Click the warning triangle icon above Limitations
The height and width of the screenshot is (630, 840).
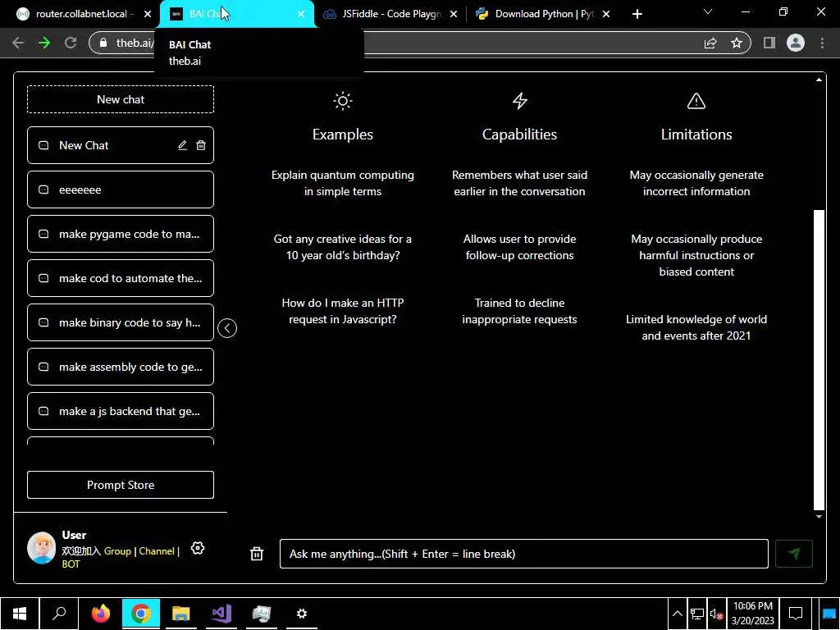(x=696, y=101)
